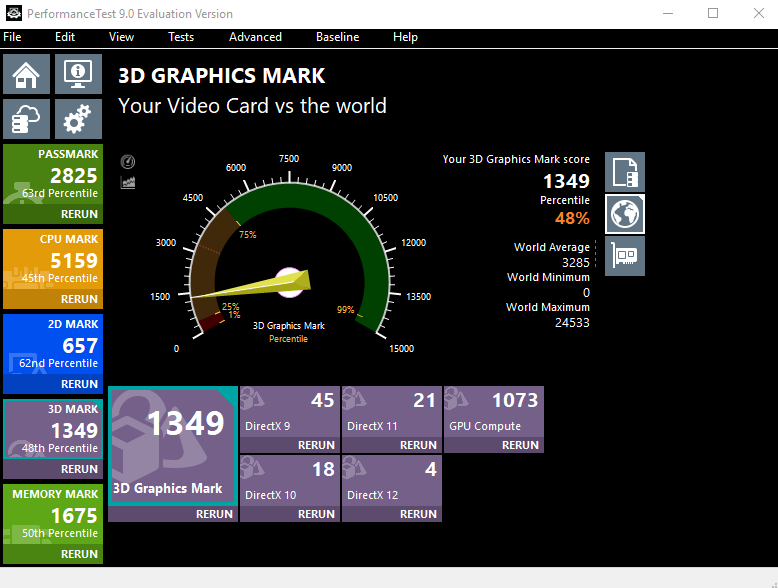Image resolution: width=778 pixels, height=588 pixels.
Task: Select the world globe comparison icon
Action: tap(625, 214)
